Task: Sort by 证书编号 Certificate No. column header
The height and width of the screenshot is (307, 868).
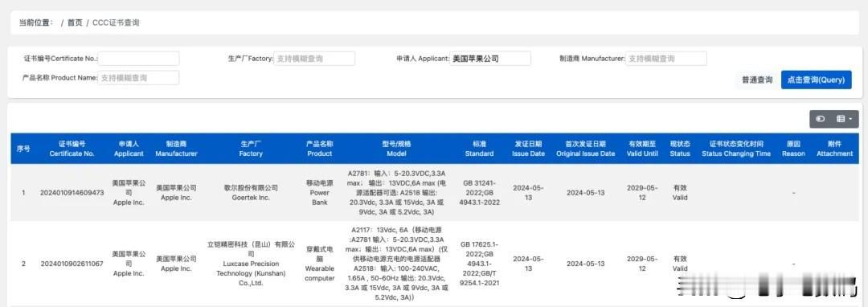Action: tap(72, 148)
